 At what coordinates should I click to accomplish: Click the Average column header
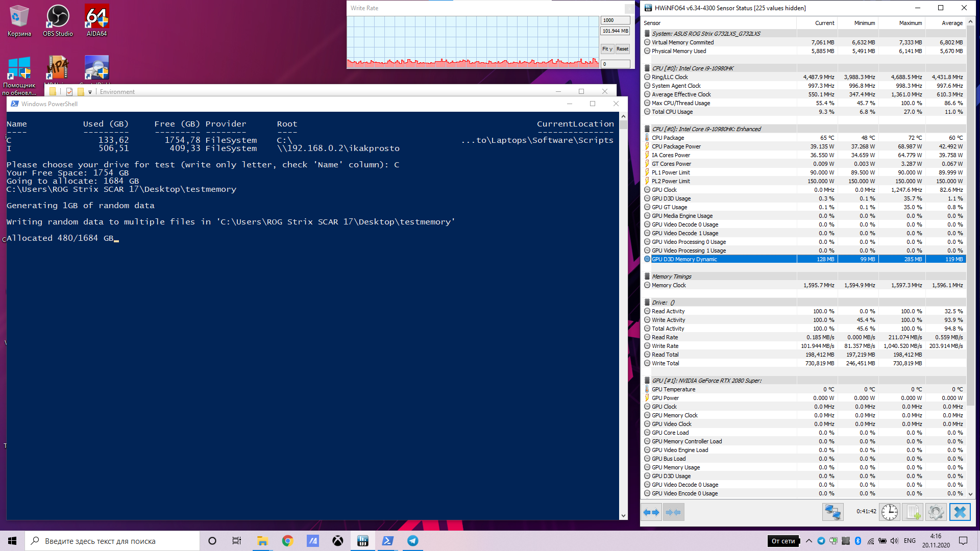pyautogui.click(x=945, y=23)
